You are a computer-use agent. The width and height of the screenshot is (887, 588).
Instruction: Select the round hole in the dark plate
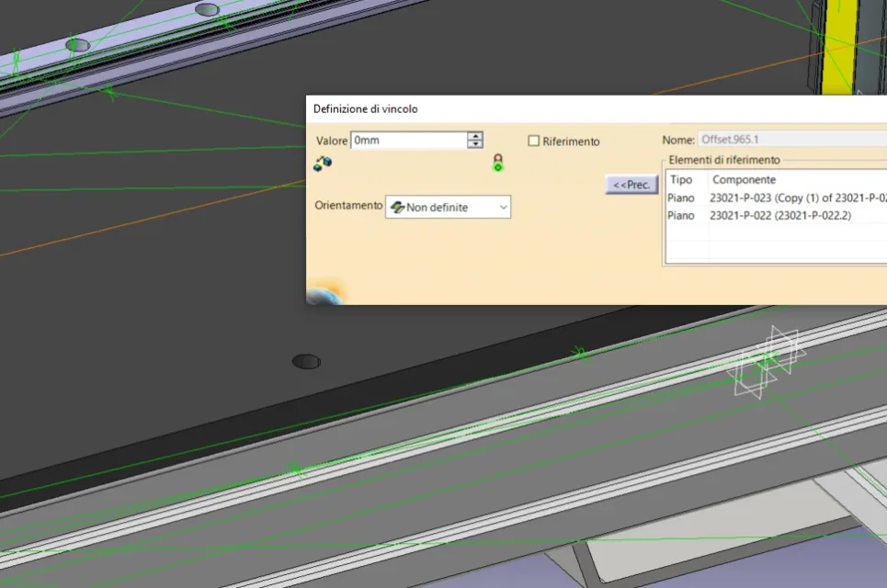[x=306, y=361]
